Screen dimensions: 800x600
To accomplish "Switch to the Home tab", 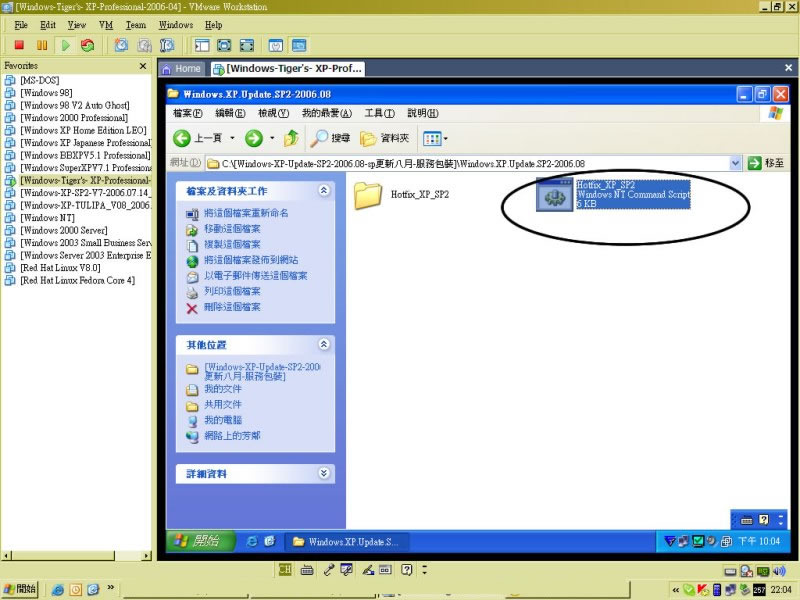I will [x=182, y=68].
